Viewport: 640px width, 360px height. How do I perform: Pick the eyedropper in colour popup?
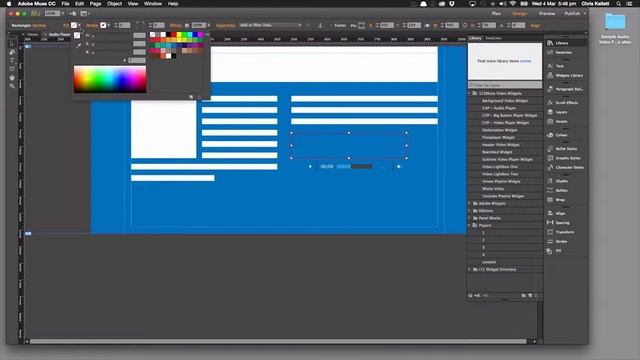click(78, 45)
